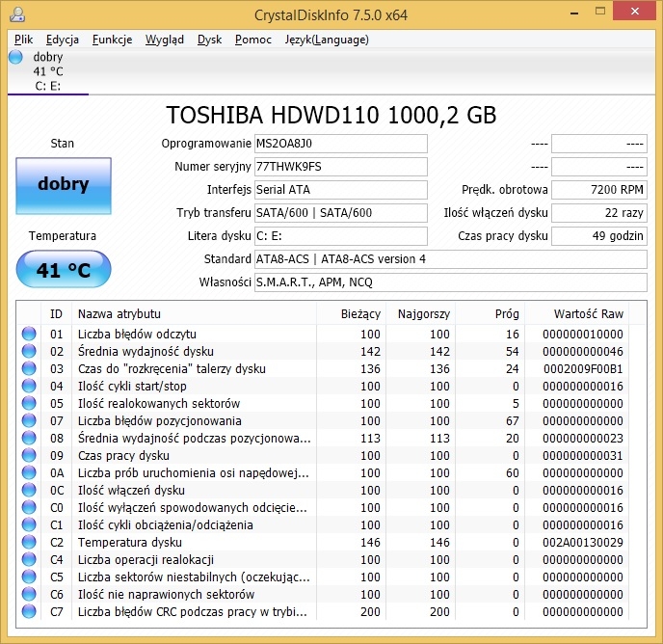Click status orb for attribute 09 Czas pracy dysku
The width and height of the screenshot is (663, 644).
tap(29, 455)
